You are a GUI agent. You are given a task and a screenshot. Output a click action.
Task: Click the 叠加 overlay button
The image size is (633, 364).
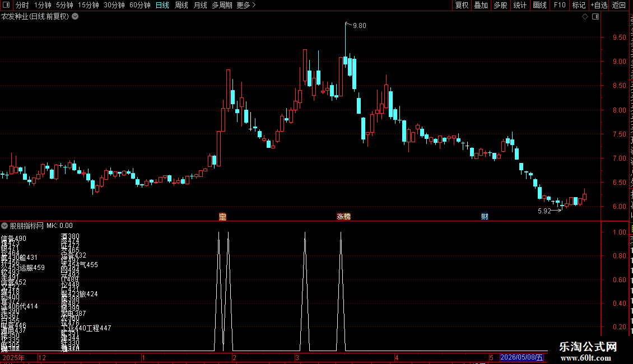point(481,5)
